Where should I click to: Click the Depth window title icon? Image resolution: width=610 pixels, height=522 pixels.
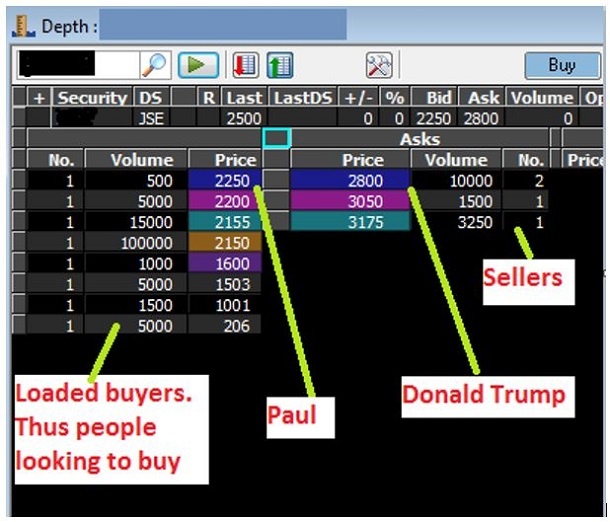coord(20,25)
